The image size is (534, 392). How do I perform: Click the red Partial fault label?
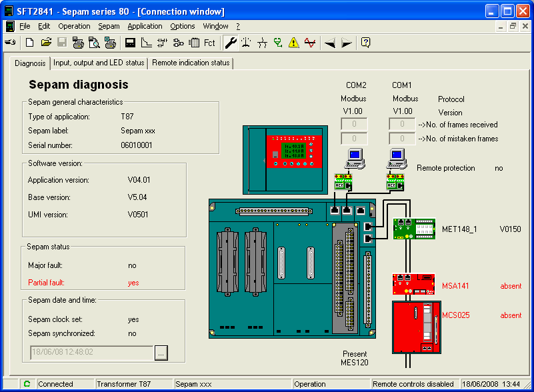(46, 283)
